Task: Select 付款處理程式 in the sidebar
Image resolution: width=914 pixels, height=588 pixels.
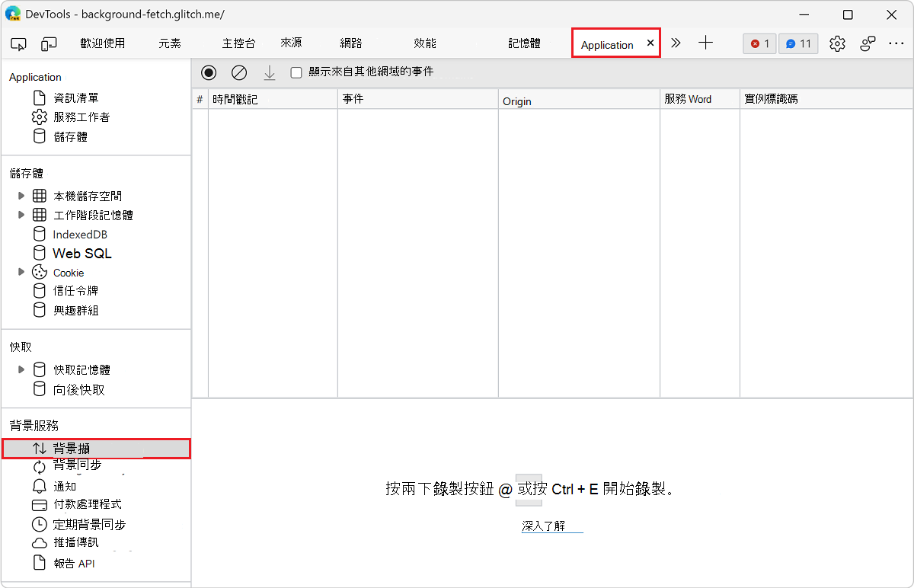Action: 87,504
